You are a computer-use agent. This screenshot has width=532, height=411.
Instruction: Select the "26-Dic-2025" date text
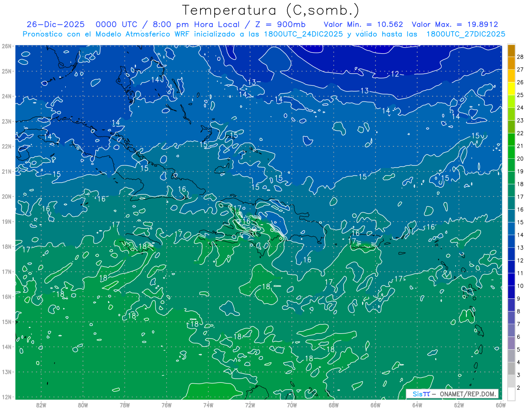click(56, 24)
